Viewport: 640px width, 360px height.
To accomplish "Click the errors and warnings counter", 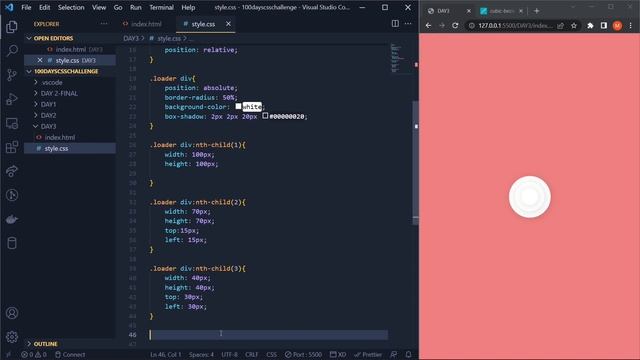I will [x=34, y=355].
